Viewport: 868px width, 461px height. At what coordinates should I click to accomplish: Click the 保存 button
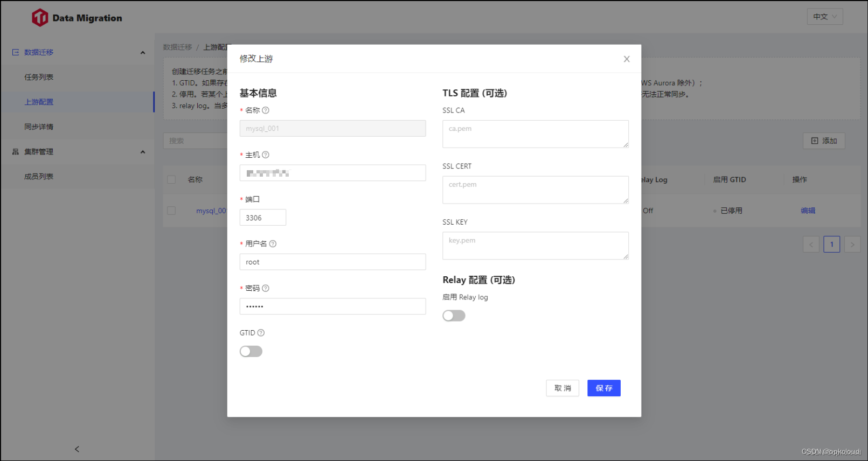(x=604, y=388)
